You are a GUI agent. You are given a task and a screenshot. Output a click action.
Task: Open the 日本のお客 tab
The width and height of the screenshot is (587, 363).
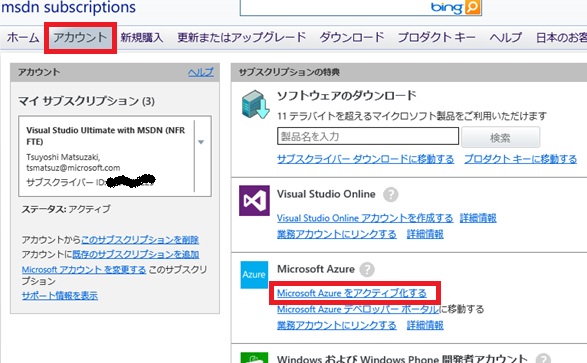[x=561, y=37]
